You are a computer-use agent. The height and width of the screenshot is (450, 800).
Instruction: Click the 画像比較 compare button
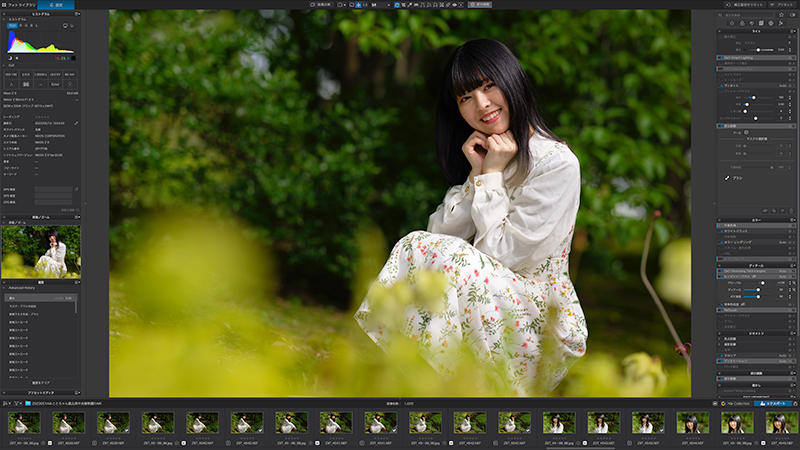pos(321,5)
